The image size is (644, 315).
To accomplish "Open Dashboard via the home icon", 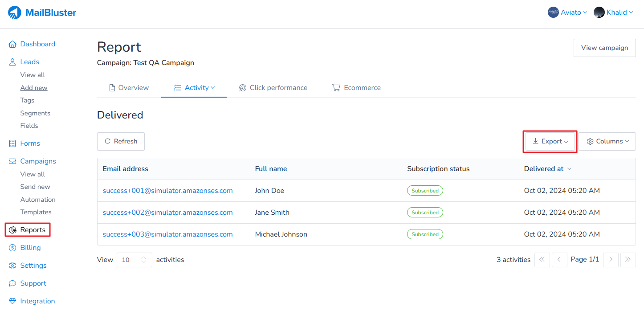I will point(12,44).
